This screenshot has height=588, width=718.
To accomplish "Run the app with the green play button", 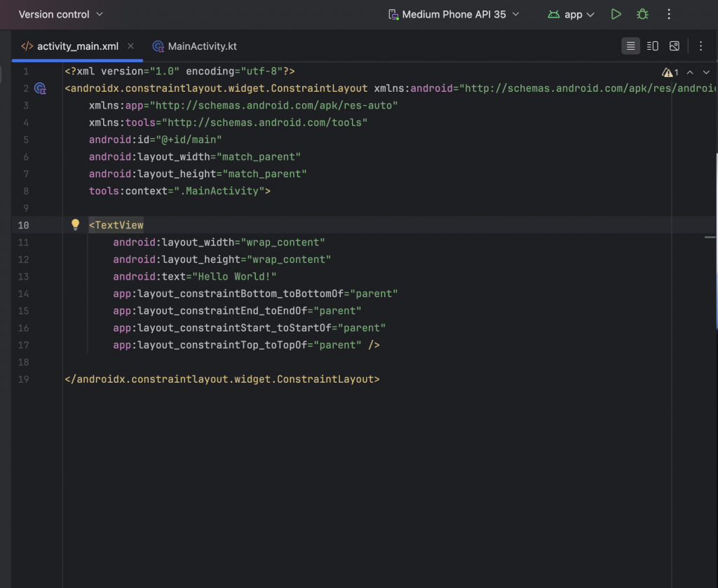I will (616, 14).
